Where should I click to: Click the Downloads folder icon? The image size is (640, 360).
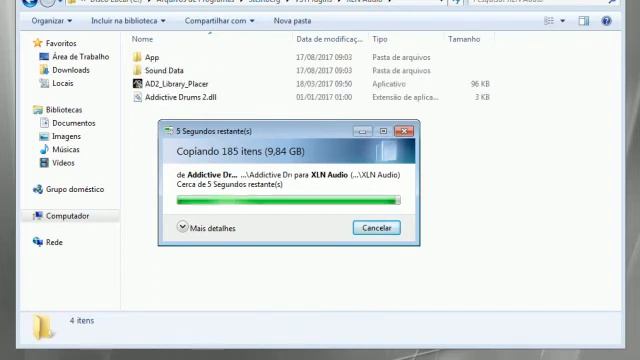[44, 70]
